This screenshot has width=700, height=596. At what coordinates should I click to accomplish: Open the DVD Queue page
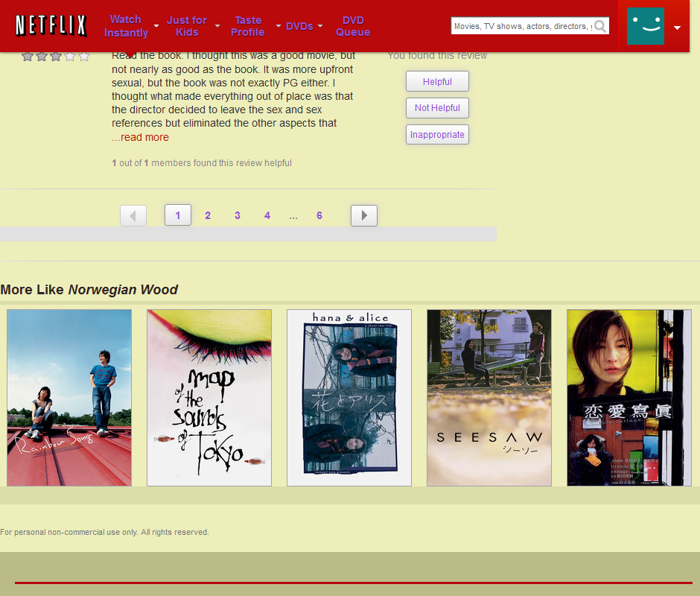point(353,26)
